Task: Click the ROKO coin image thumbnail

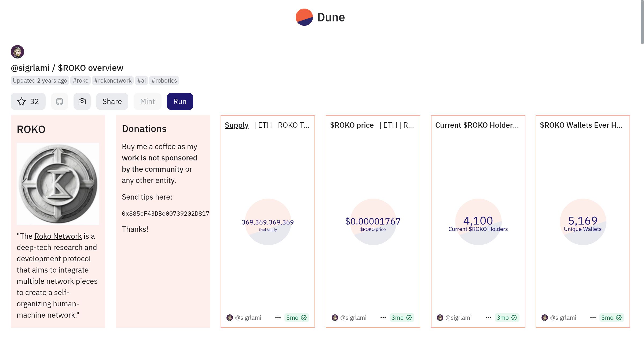Action: 58,184
